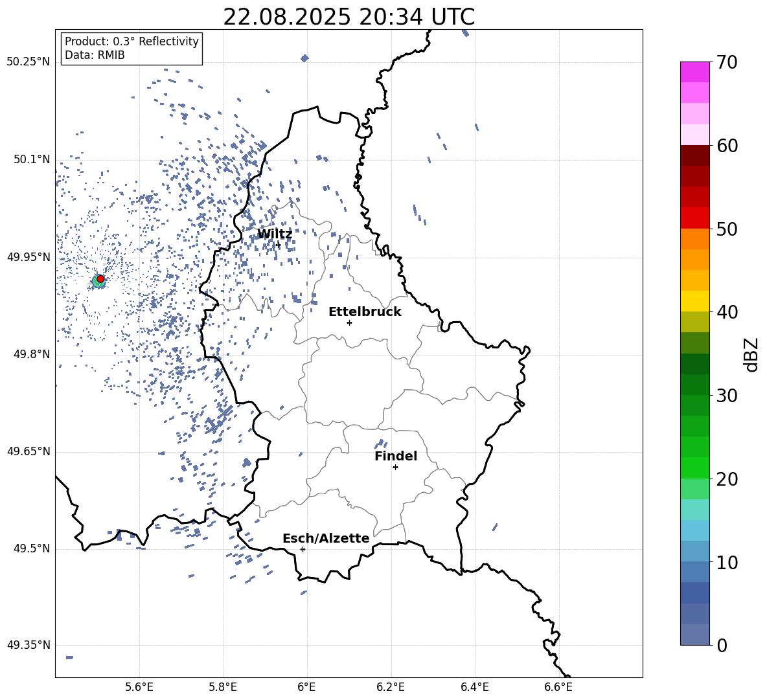Viewport: 767px width, 700px height.
Task: Click the 40 colorbar tick label
Action: 727,312
